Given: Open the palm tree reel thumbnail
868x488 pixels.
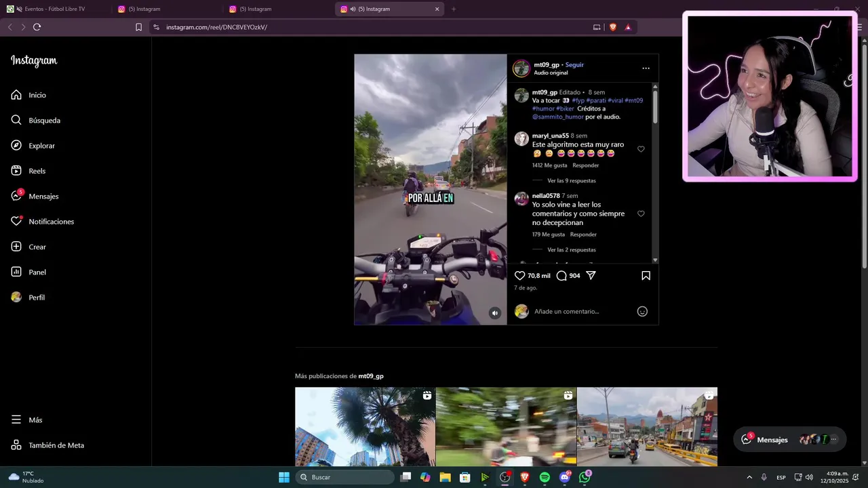Looking at the screenshot, I should coord(365,426).
